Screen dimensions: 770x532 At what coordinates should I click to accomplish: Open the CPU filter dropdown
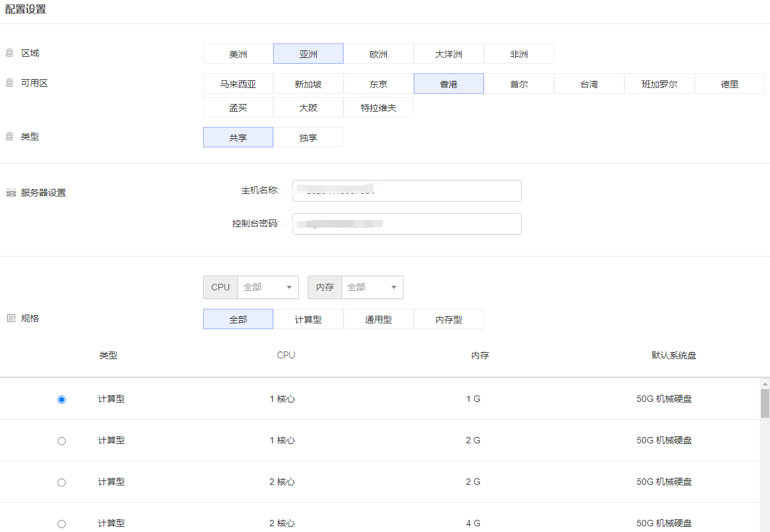coord(268,287)
